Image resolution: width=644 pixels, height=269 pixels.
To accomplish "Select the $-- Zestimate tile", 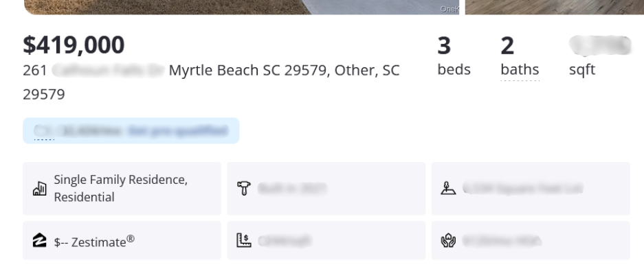I will pos(122,240).
